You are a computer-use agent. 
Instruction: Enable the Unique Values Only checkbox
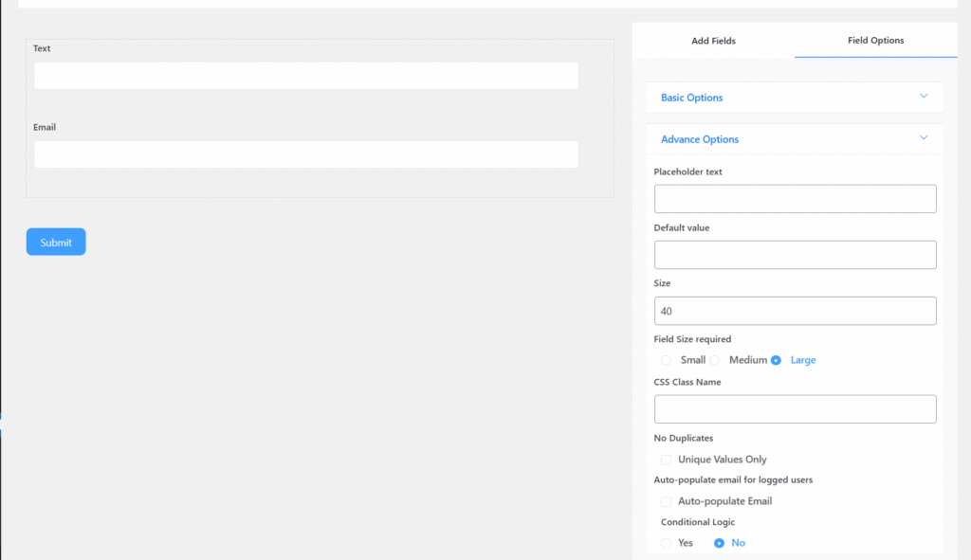pyautogui.click(x=667, y=460)
